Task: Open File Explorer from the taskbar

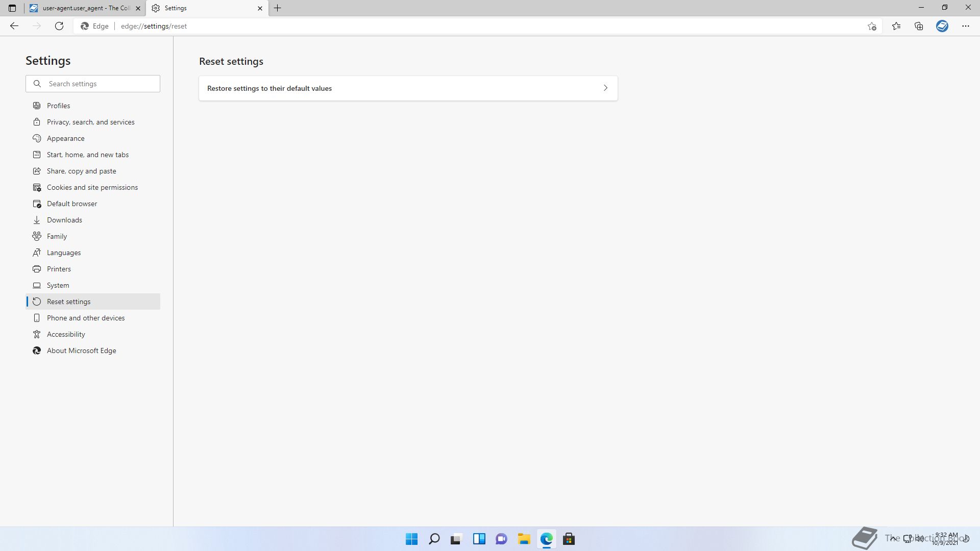Action: click(x=524, y=539)
